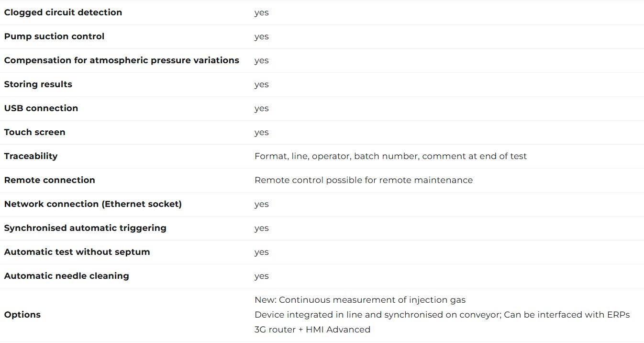Select the 'Storing results' row heading
The image size is (644, 343).
[38, 84]
